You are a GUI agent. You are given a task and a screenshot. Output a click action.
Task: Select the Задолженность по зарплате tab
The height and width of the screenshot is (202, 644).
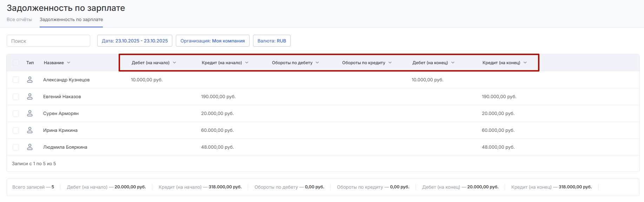(71, 20)
